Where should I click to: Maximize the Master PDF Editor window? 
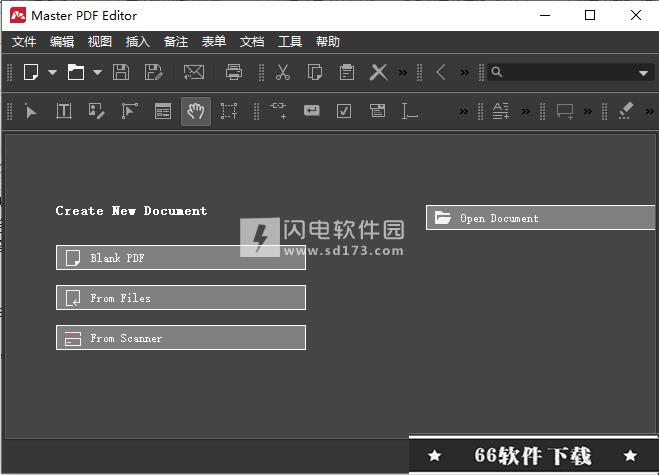pyautogui.click(x=590, y=15)
